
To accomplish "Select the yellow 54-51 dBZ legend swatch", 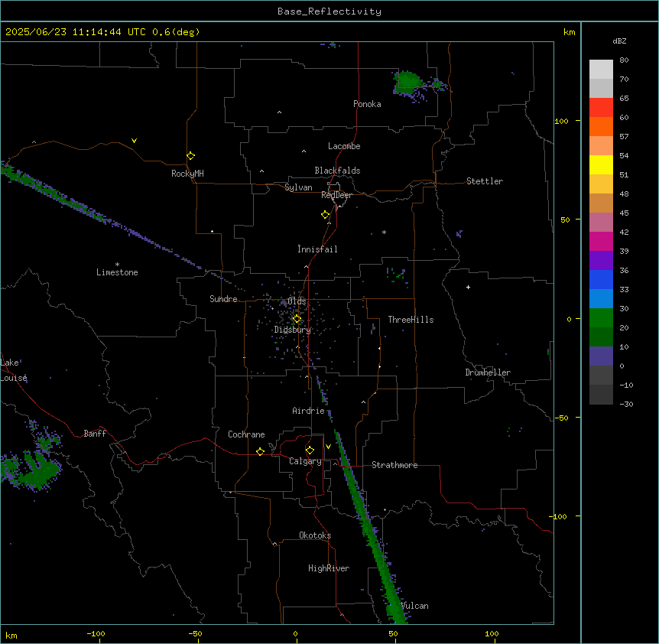I will 601,164.
